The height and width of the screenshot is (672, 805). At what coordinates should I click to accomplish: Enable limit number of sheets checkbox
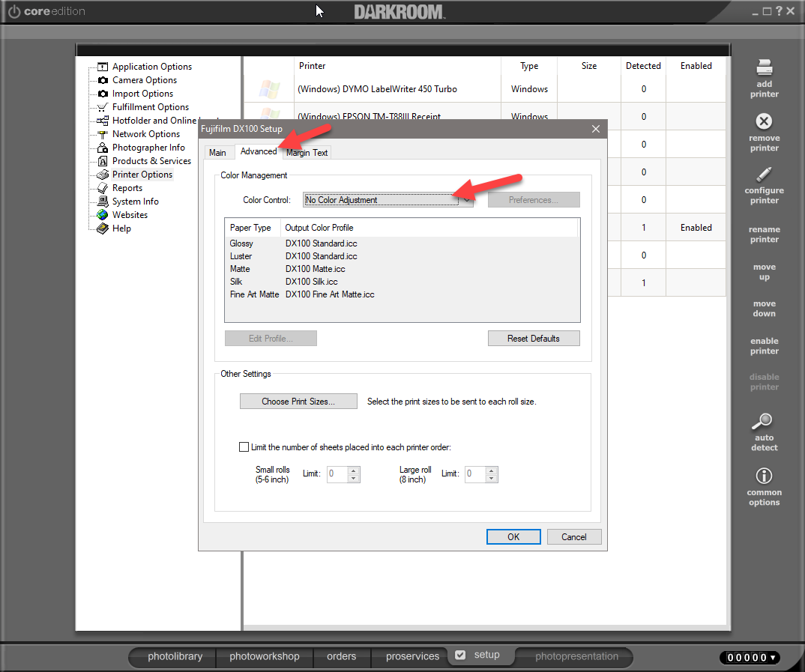click(244, 447)
